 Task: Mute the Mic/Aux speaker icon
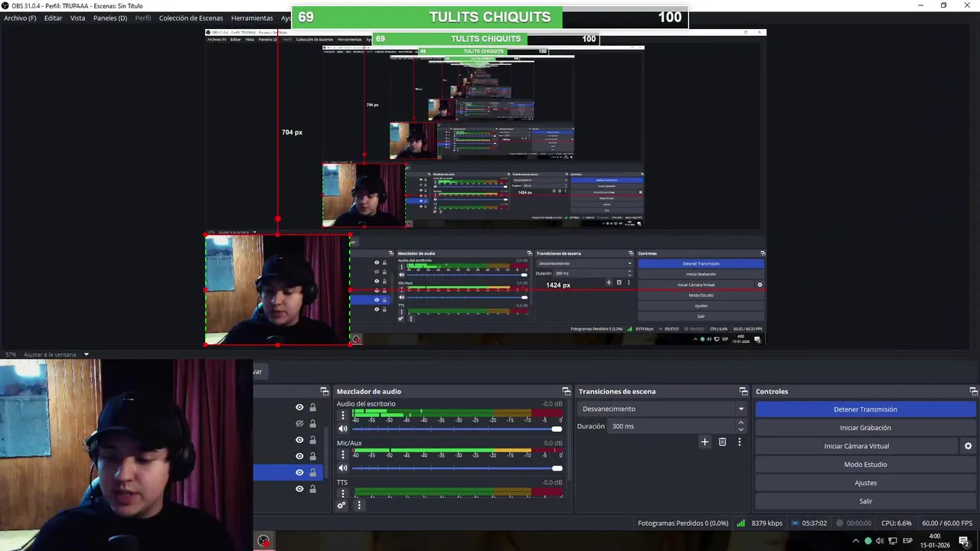click(343, 468)
